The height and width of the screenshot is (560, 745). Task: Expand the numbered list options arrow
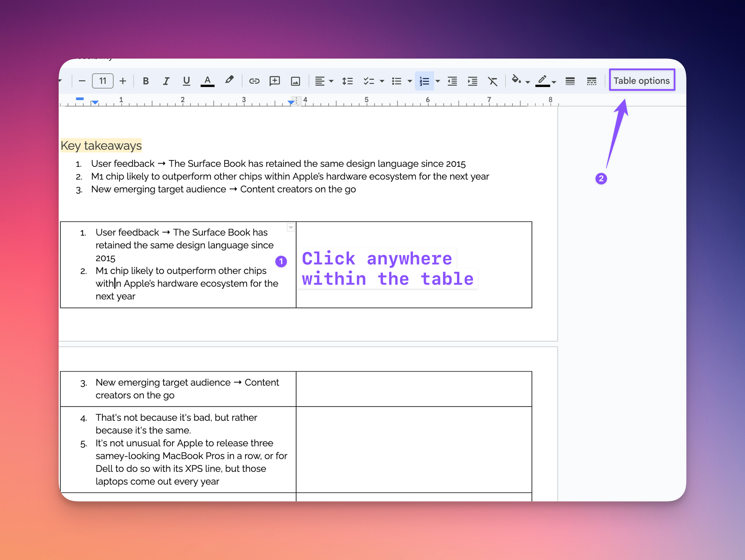point(438,81)
